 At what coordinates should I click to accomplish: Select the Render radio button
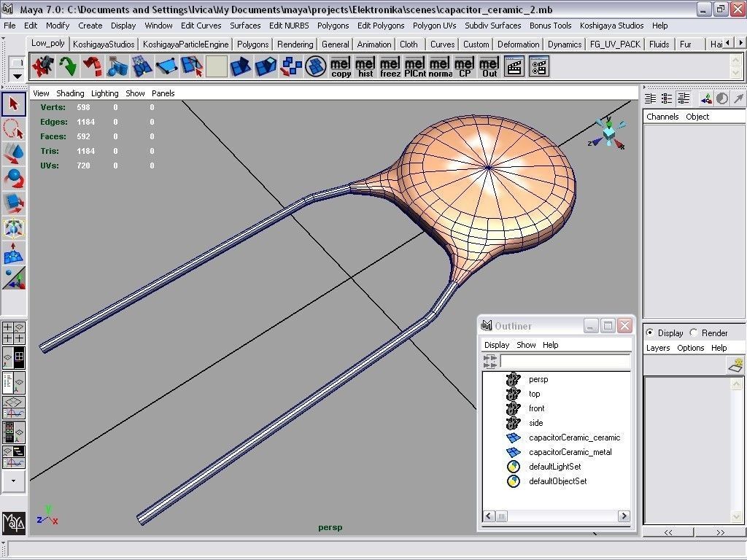(x=694, y=332)
